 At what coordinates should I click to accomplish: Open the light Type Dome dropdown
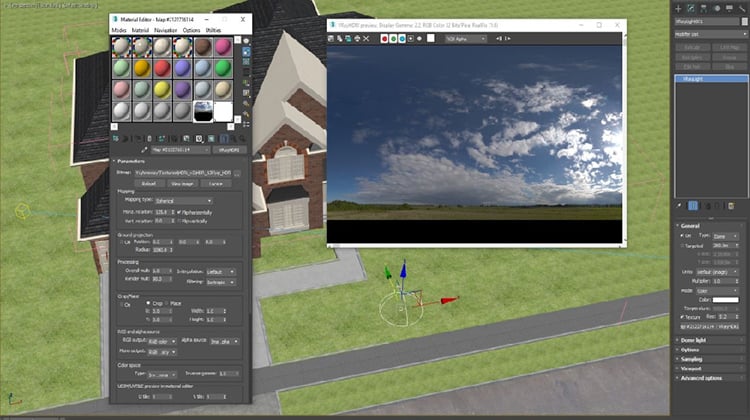point(726,236)
